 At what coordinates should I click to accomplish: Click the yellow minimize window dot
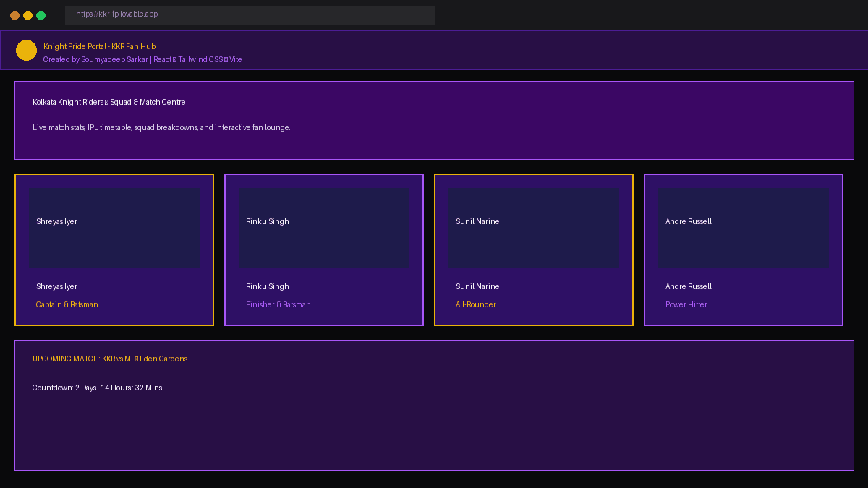pos(27,15)
